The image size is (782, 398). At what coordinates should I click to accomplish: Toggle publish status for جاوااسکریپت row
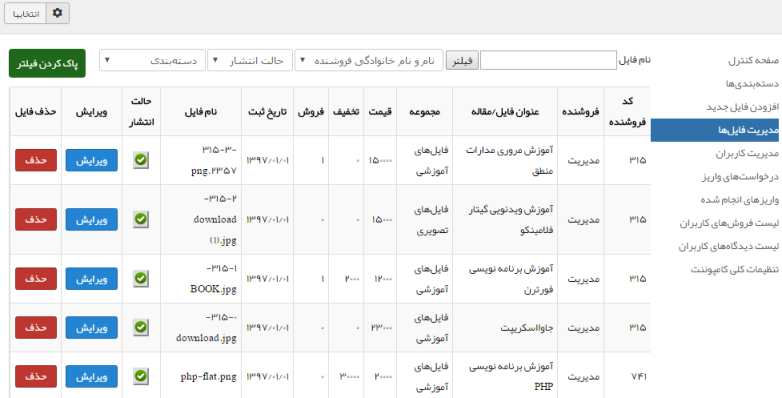pyautogui.click(x=141, y=328)
